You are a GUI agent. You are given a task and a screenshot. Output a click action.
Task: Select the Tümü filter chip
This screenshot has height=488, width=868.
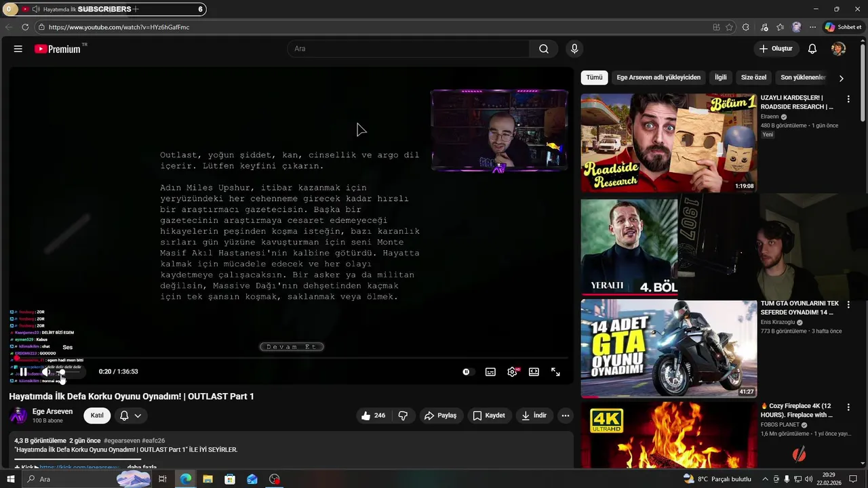[594, 77]
